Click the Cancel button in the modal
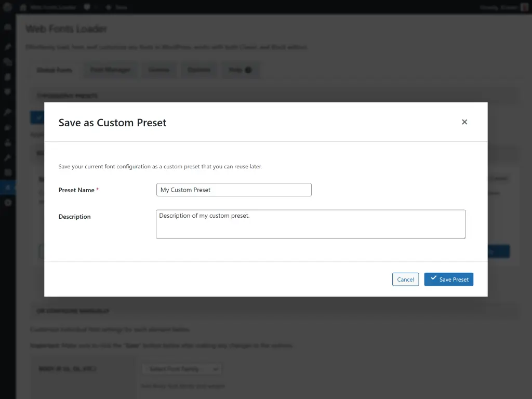 click(x=405, y=279)
